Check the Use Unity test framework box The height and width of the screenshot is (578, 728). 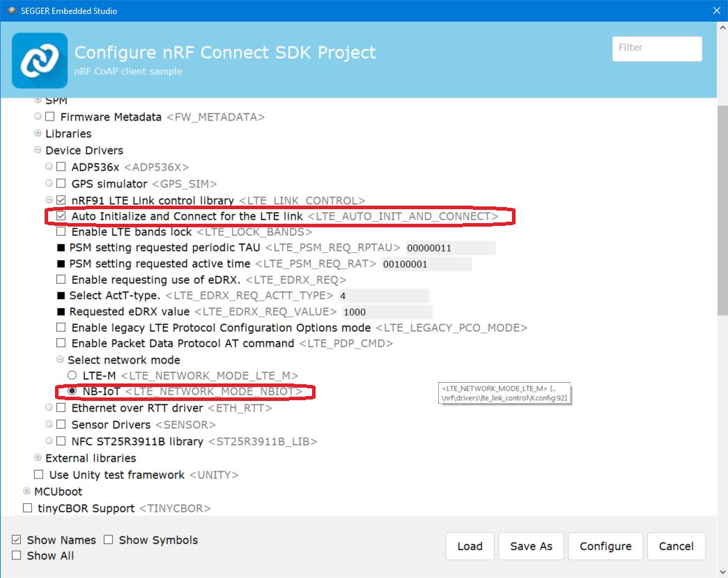(39, 476)
